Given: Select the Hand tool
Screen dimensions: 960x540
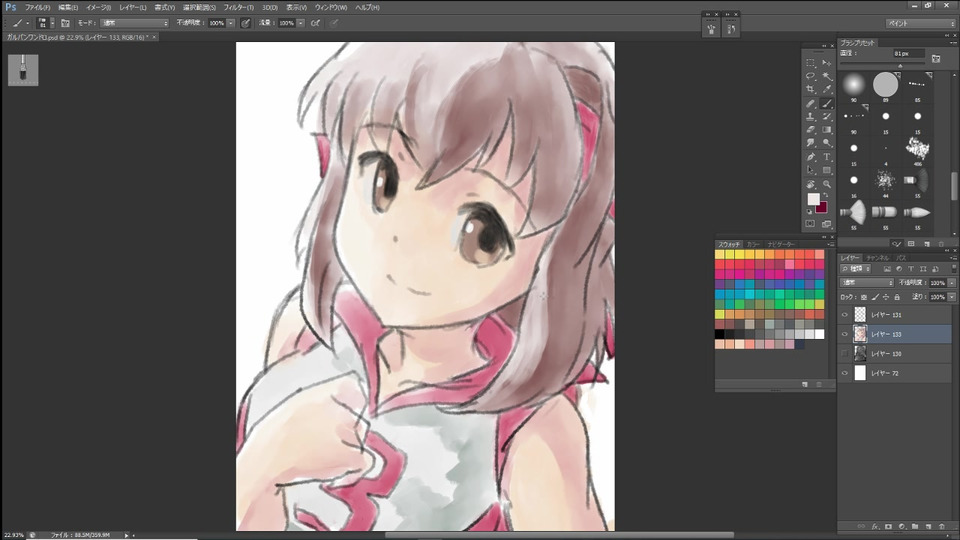Looking at the screenshot, I should coord(811,184).
